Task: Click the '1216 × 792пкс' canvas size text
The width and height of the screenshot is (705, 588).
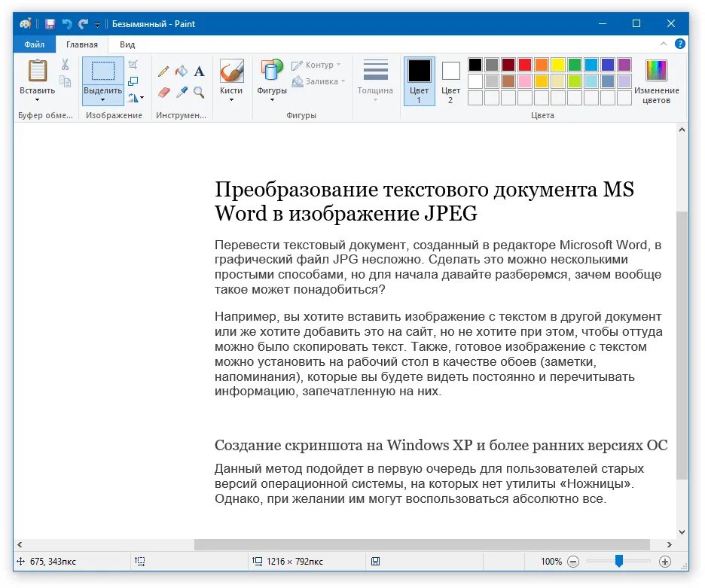Action: click(x=295, y=561)
